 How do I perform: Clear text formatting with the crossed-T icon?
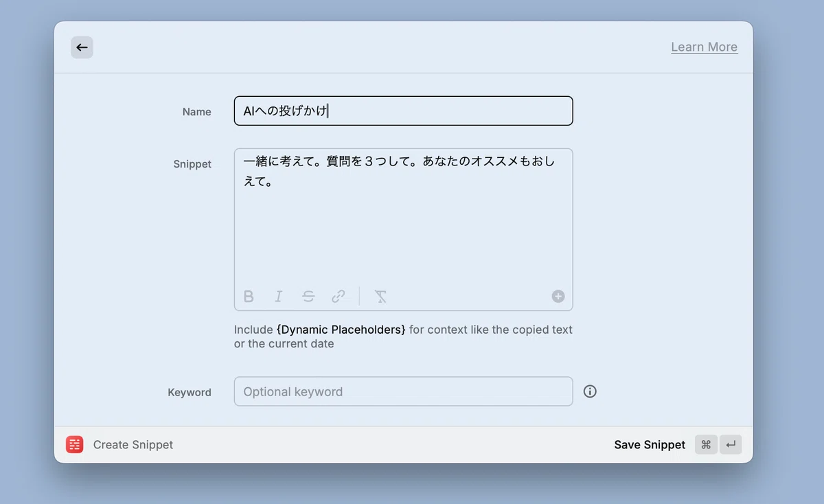tap(380, 296)
